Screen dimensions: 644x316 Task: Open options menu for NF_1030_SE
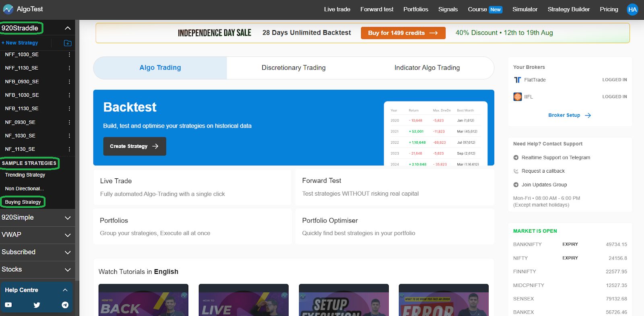(x=69, y=136)
